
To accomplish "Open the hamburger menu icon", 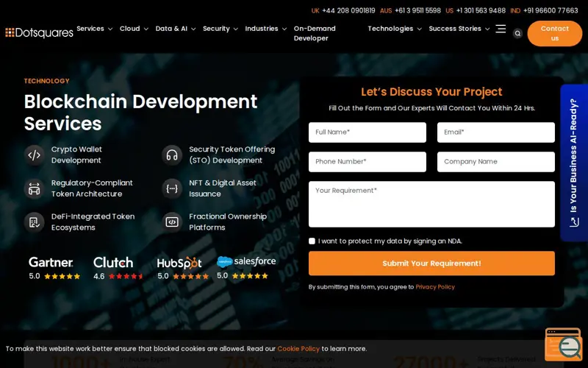I will [501, 29].
